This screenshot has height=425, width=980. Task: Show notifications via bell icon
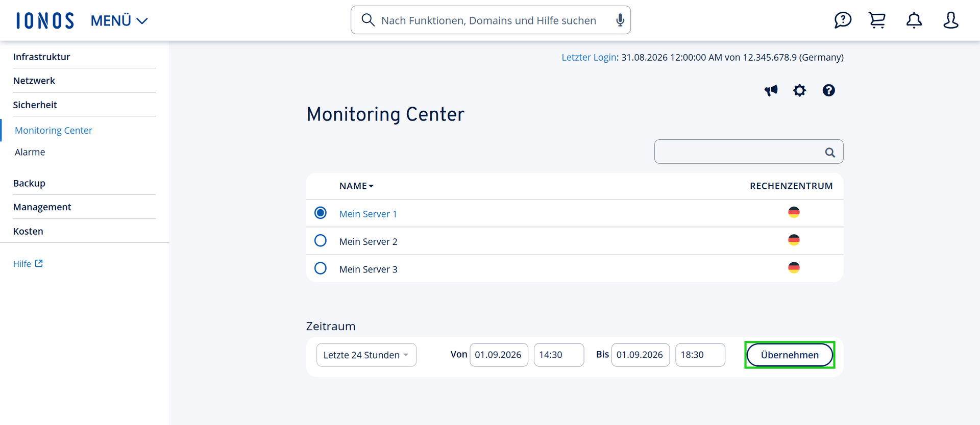[x=914, y=20]
